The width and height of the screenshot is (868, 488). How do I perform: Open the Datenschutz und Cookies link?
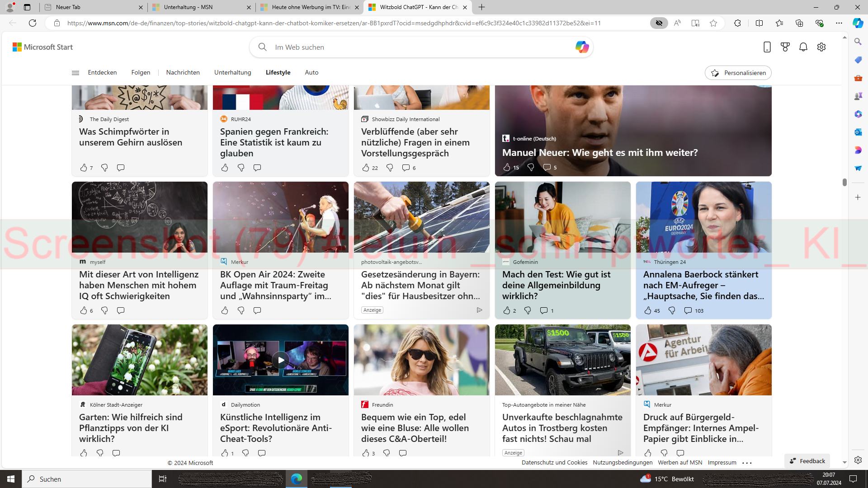click(554, 462)
